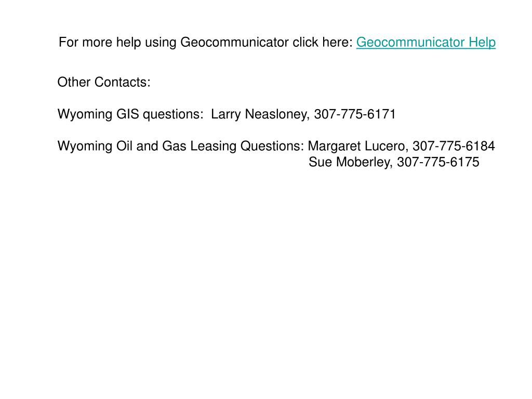This screenshot has height=399, width=532.
Task: Click the "Other Contacts:" heading text
Action: pyautogui.click(x=104, y=82)
